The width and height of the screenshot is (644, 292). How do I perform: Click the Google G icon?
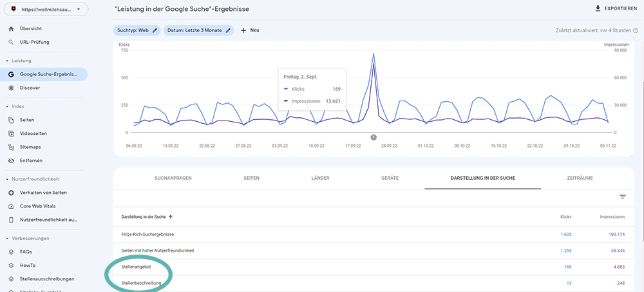pos(12,74)
